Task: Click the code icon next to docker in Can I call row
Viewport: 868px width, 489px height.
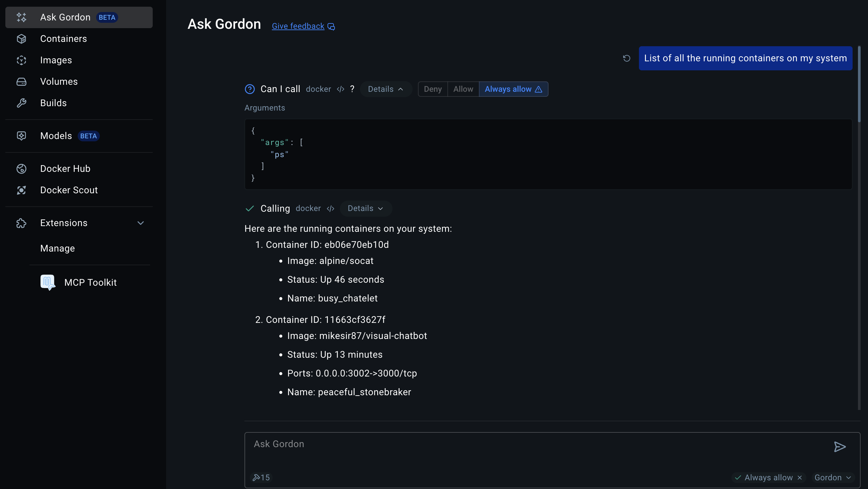Action: [340, 89]
